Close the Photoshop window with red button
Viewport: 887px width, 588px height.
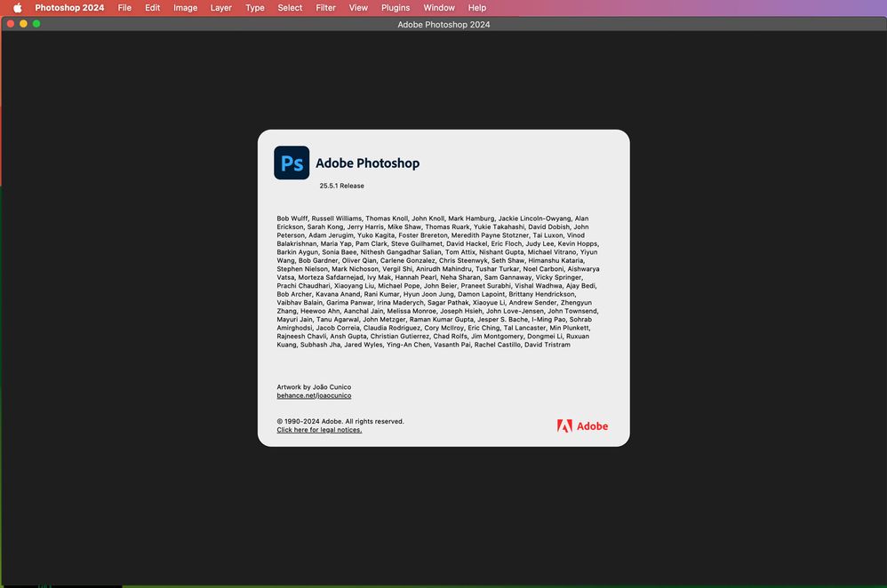coord(10,24)
